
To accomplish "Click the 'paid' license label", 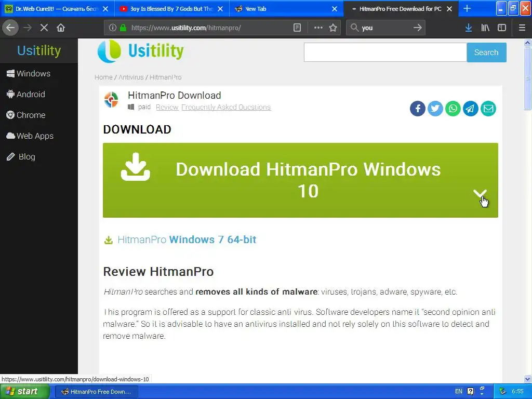I will pos(144,107).
